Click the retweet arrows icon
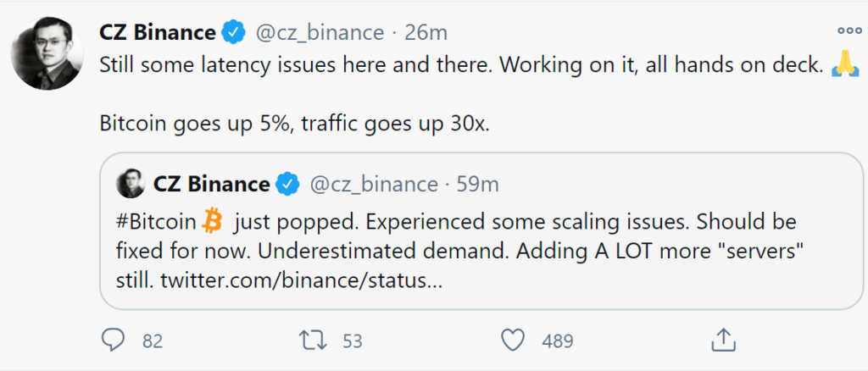868x371 pixels. [315, 341]
